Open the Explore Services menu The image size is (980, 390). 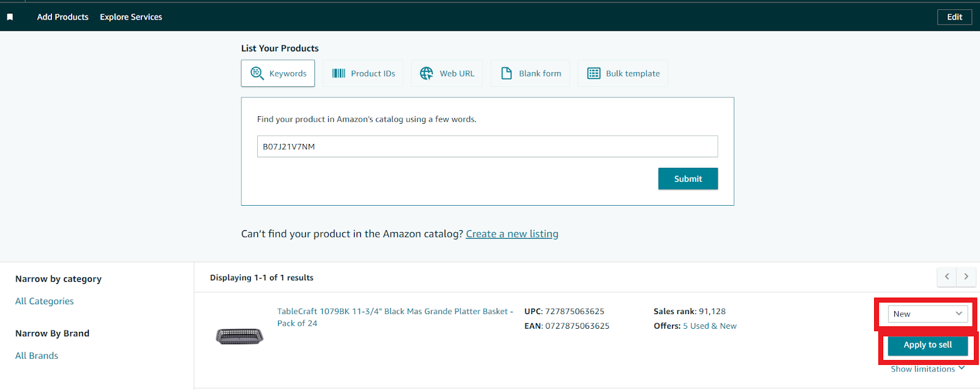131,17
